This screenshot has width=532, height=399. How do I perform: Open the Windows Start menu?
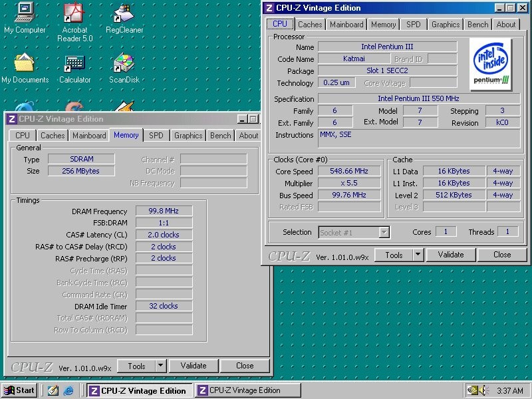20,390
